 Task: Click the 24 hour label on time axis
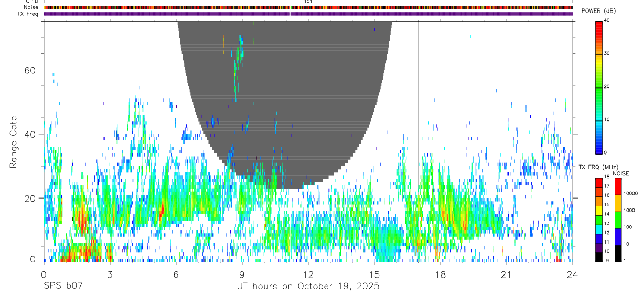pyautogui.click(x=572, y=274)
